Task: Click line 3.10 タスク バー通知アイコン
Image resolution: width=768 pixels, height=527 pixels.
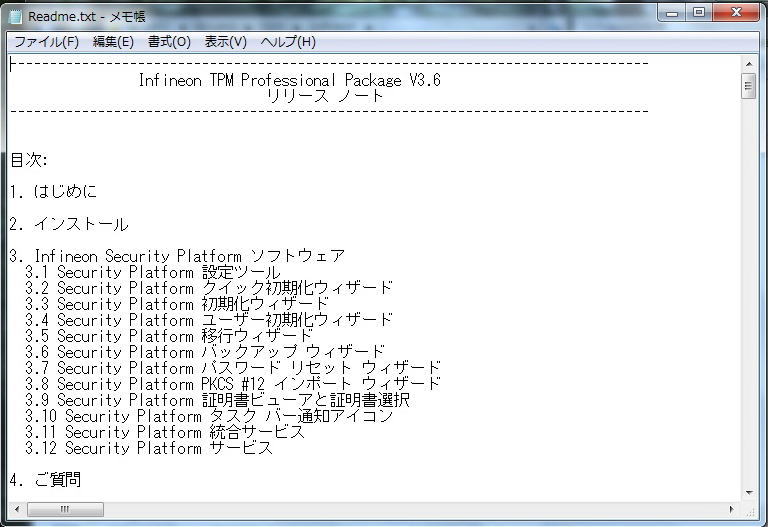Action: tap(209, 416)
